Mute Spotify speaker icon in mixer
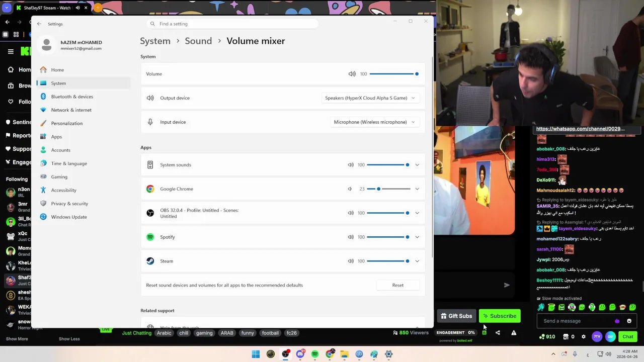644x362 pixels. (351, 237)
